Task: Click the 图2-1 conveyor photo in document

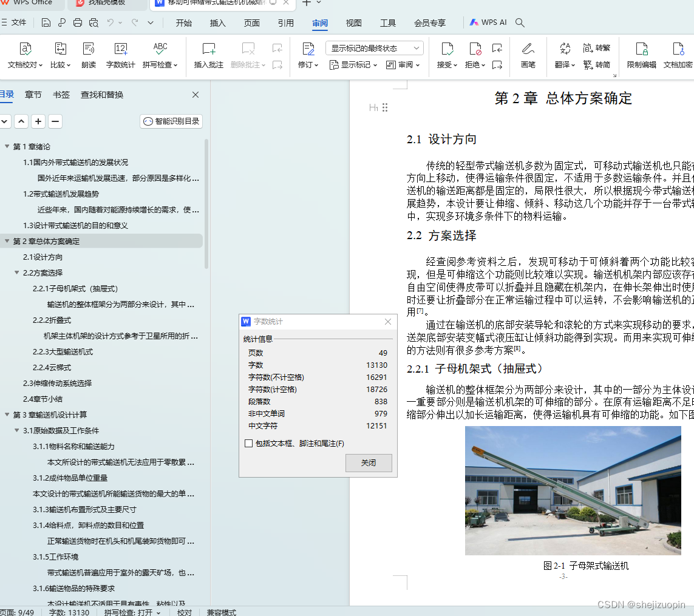Action: pos(573,490)
